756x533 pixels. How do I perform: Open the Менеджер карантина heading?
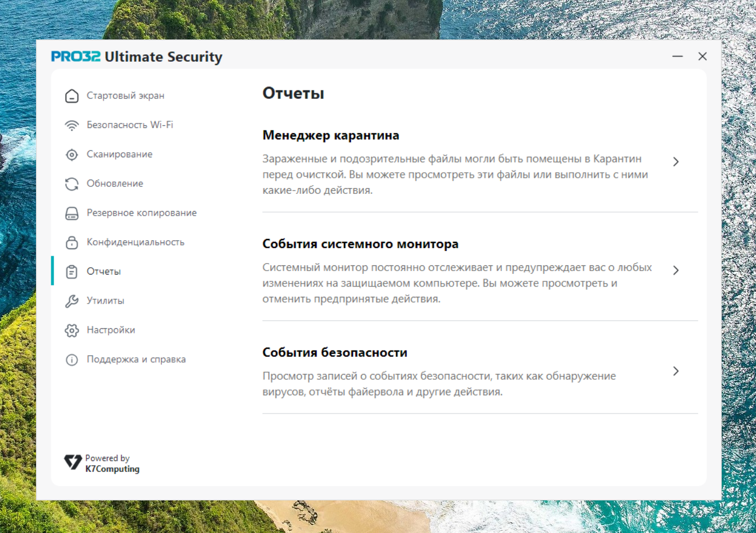click(x=331, y=136)
